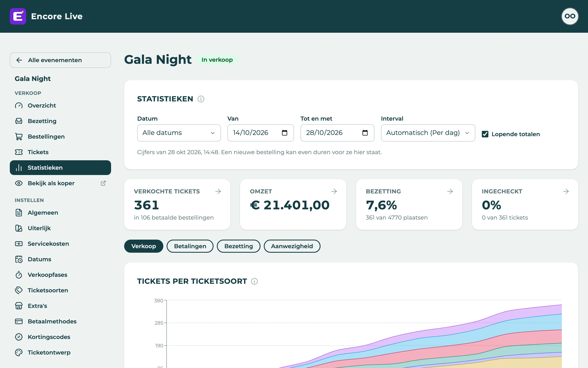Viewport: 588px width, 368px height.
Task: Switch to the Bezetting chart tab
Action: 239,246
